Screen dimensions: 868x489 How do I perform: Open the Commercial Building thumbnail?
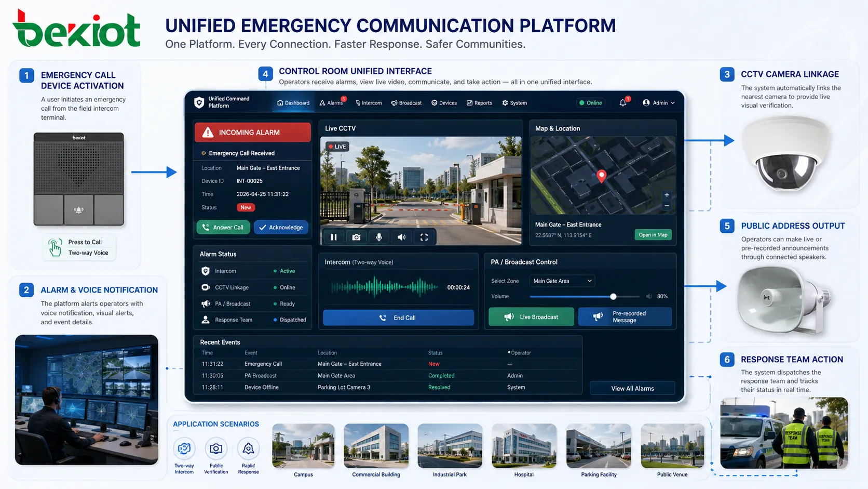376,445
